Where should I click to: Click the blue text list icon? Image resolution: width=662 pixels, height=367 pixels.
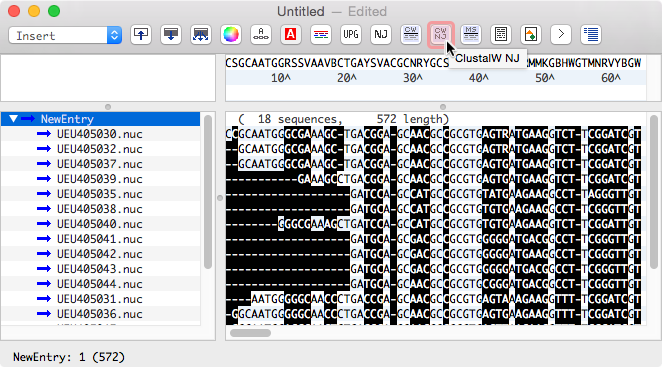pos(591,34)
